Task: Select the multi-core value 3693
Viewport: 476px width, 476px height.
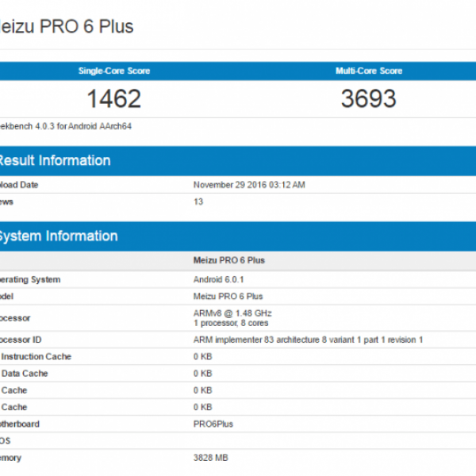Action: tap(369, 98)
